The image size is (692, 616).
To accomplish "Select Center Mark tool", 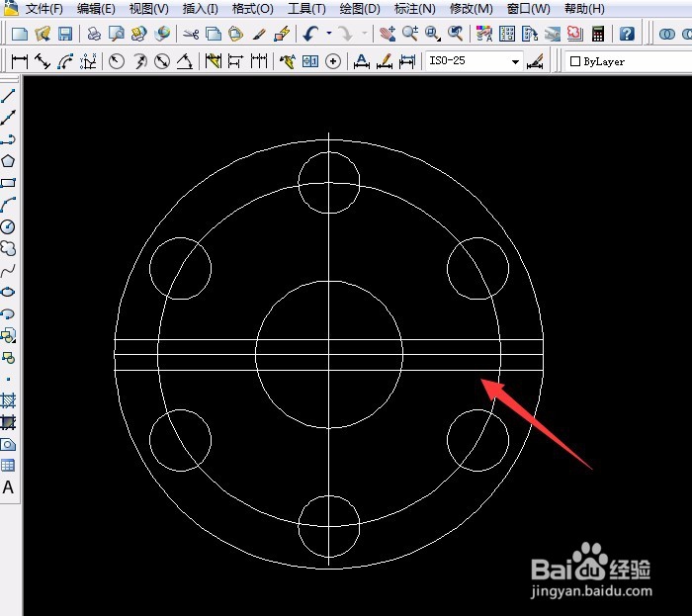I will [x=333, y=61].
